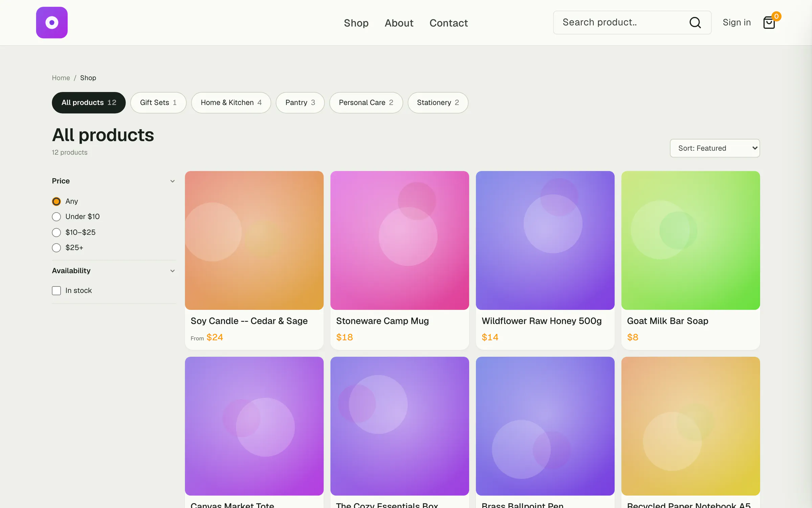Click the Shop breadcrumb text

click(x=88, y=78)
